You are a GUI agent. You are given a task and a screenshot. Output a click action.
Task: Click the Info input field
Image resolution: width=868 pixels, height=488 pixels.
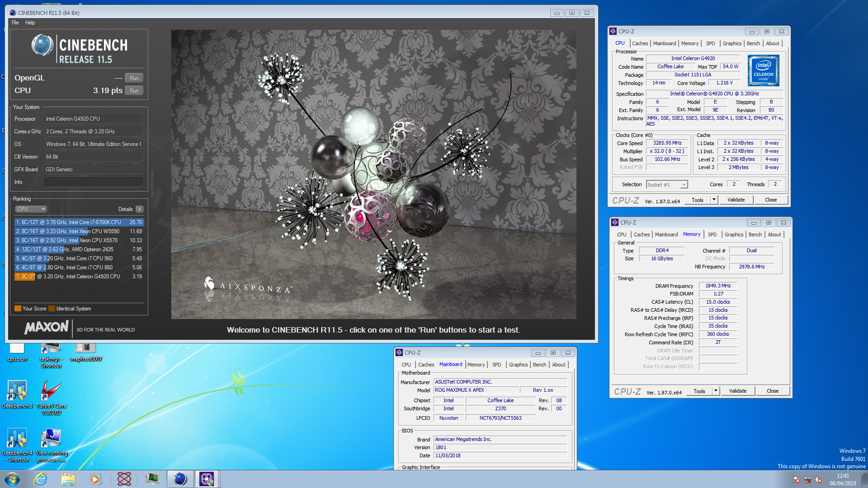(94, 182)
